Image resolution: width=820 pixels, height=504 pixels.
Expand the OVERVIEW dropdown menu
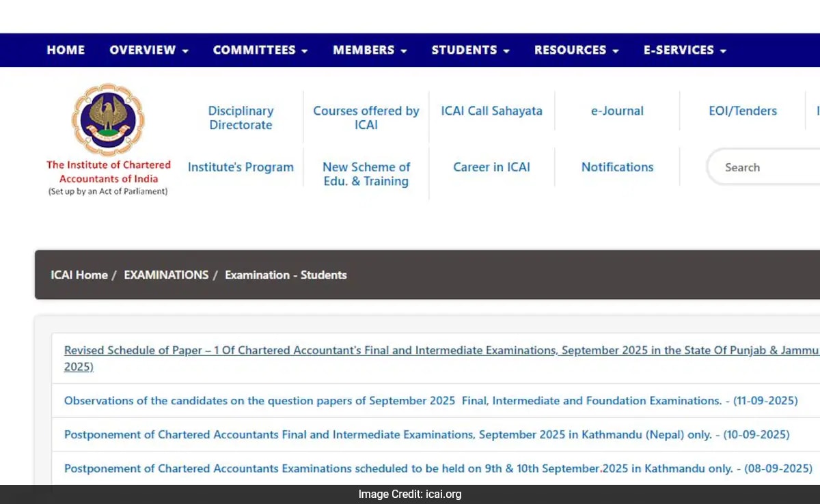[x=149, y=50]
